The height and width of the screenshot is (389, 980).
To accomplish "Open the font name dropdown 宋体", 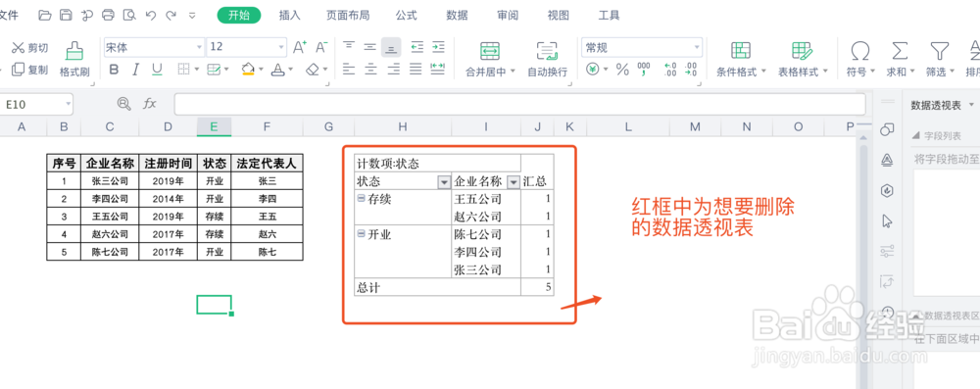I will 200,47.
